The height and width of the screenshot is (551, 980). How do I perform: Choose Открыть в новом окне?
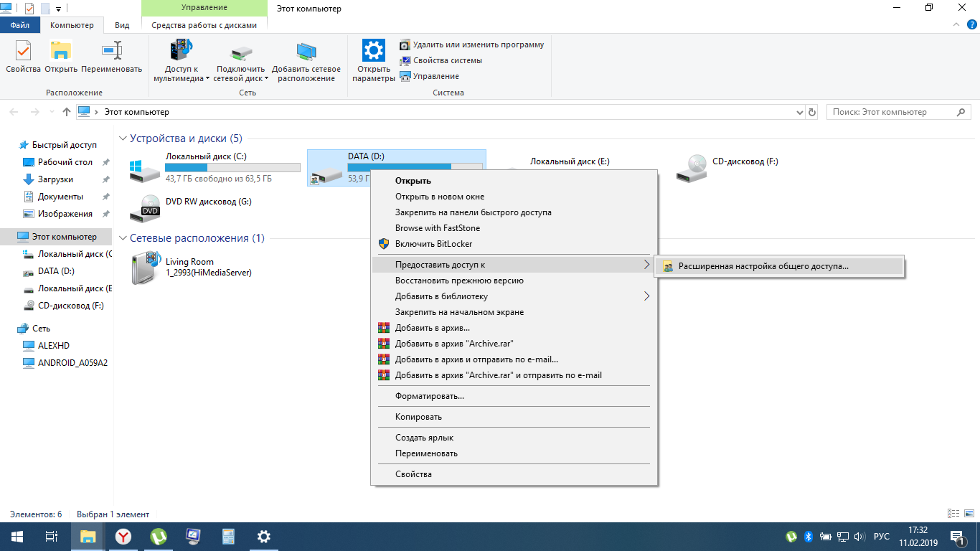point(514,197)
